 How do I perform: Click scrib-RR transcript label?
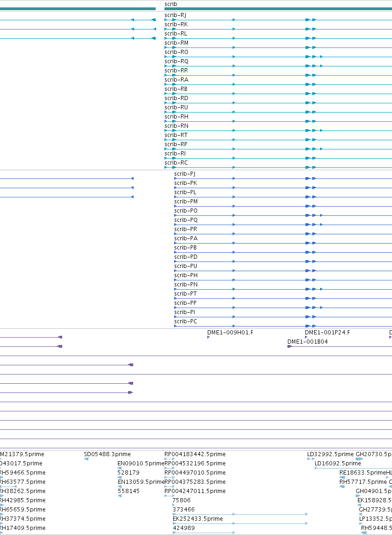[x=176, y=70]
